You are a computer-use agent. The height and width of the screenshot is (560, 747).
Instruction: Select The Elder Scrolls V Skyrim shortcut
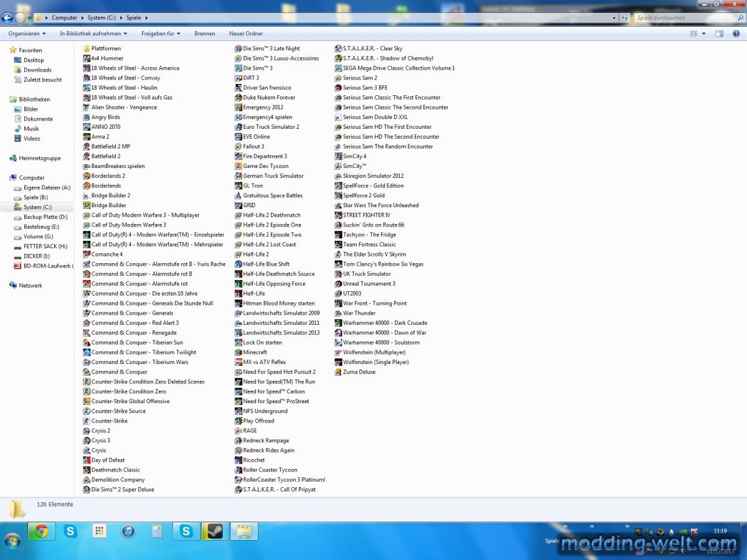point(374,254)
